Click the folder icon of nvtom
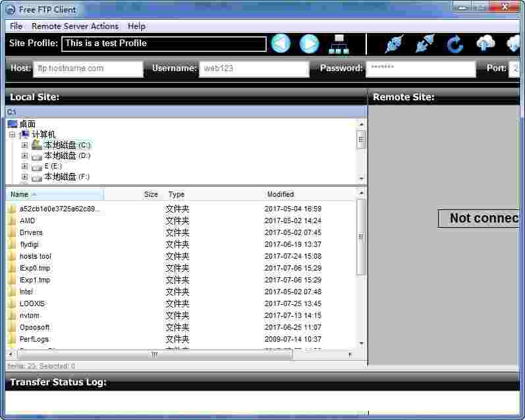 click(13, 315)
